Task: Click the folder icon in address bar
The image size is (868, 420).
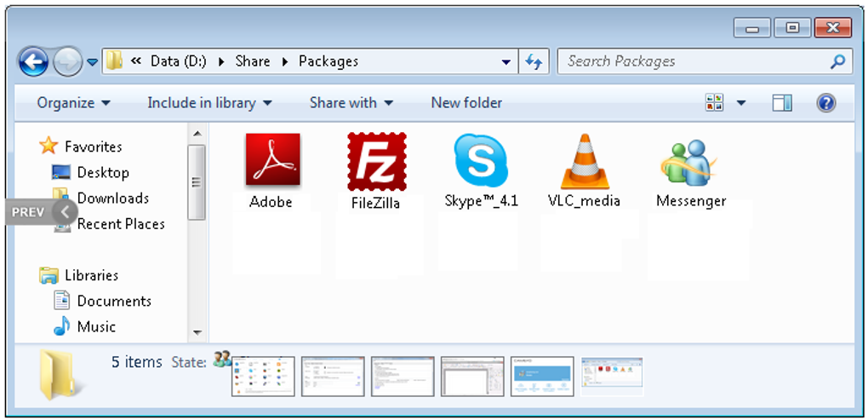Action: pyautogui.click(x=114, y=60)
